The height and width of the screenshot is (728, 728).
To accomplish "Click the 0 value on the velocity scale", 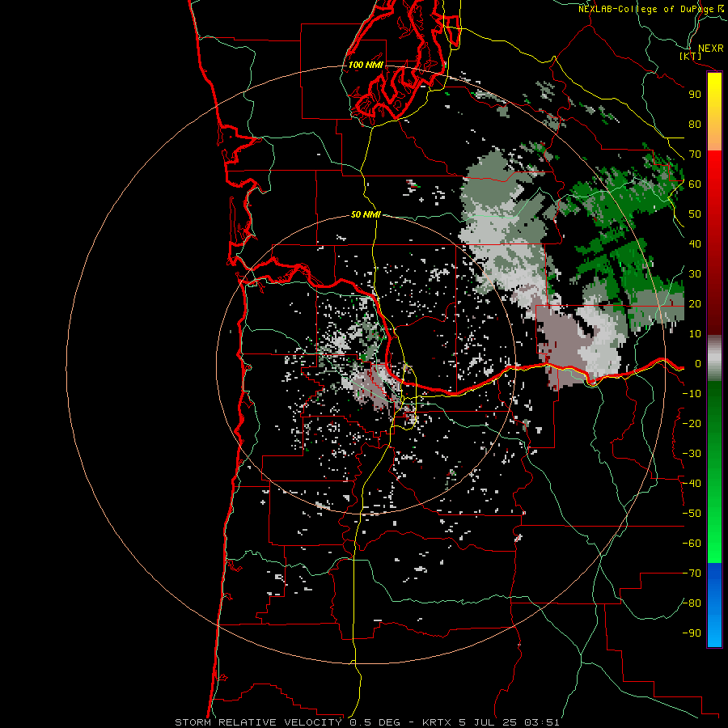I will coord(698,364).
